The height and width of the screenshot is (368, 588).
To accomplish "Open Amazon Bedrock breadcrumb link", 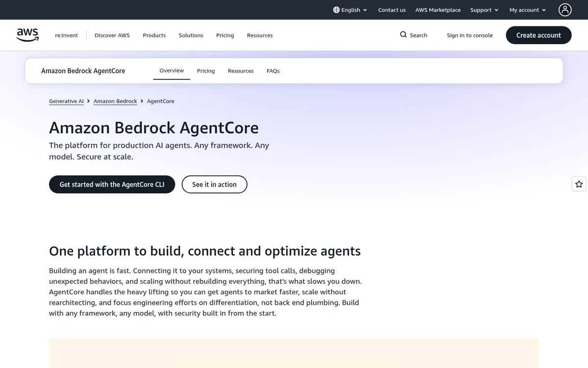I will [x=115, y=101].
